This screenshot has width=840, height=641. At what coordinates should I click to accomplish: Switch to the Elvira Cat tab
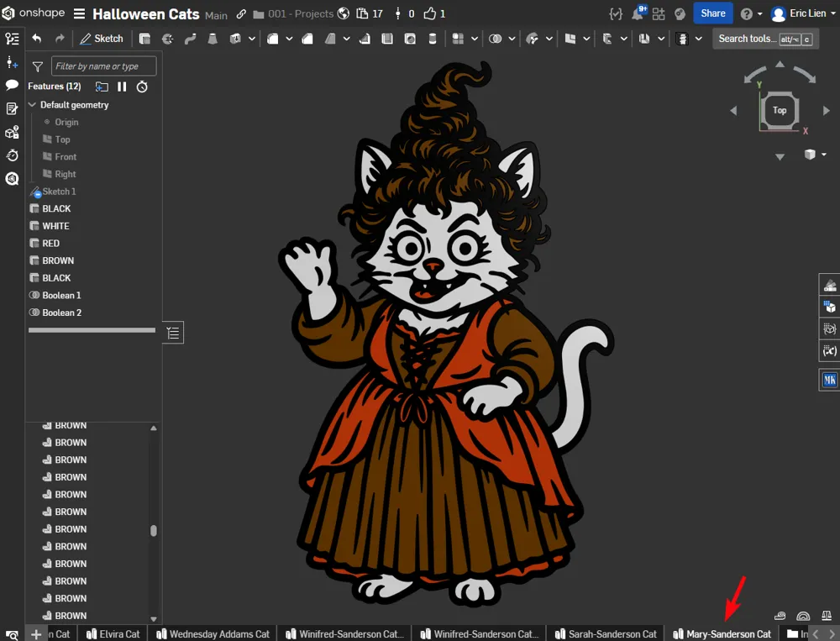(113, 634)
